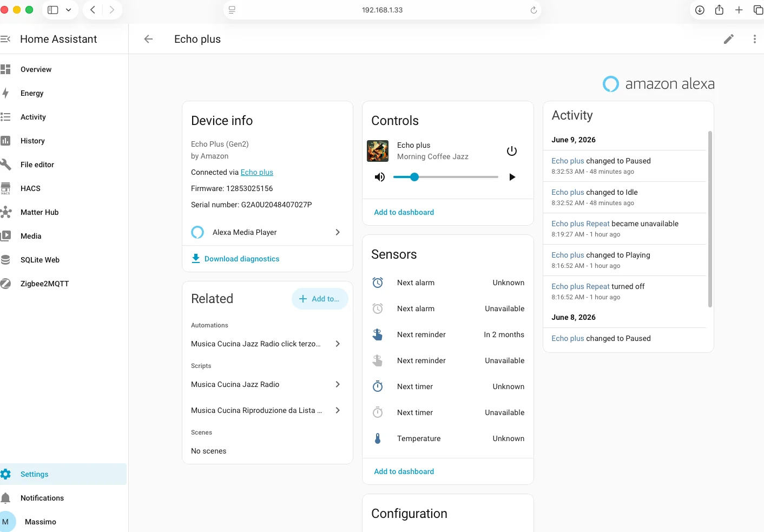Screen dimensions: 764x532
Task: Click the In 2 months reminder value
Action: (x=504, y=334)
